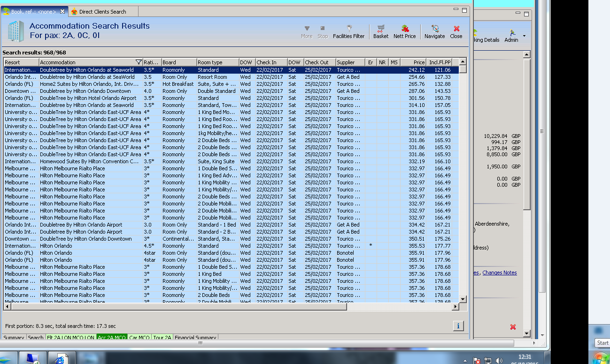Click the Nett Price toolbar icon
610x364 pixels.
[x=404, y=31]
